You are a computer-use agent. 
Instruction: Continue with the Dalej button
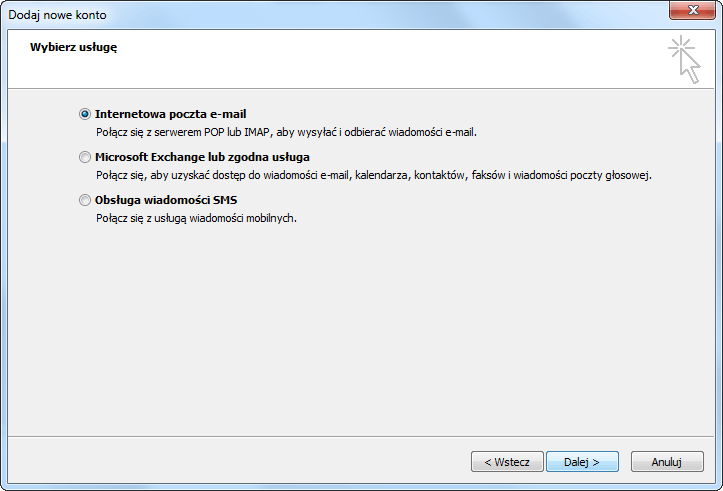click(582, 461)
